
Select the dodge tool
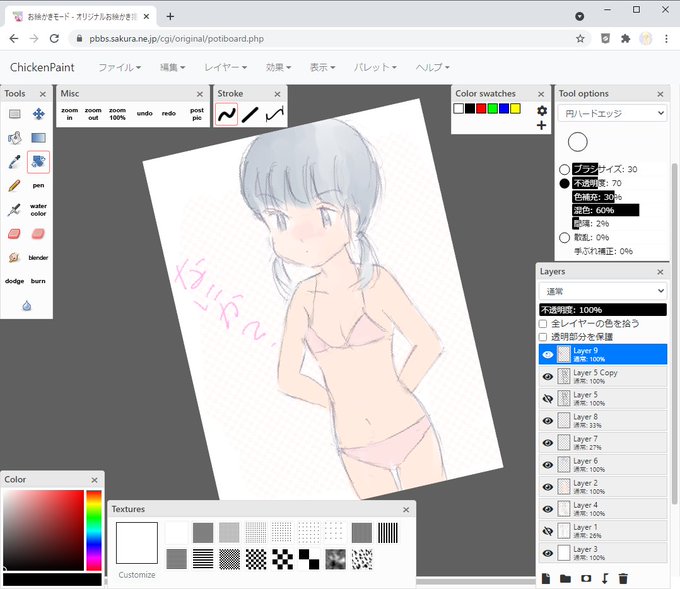[15, 281]
